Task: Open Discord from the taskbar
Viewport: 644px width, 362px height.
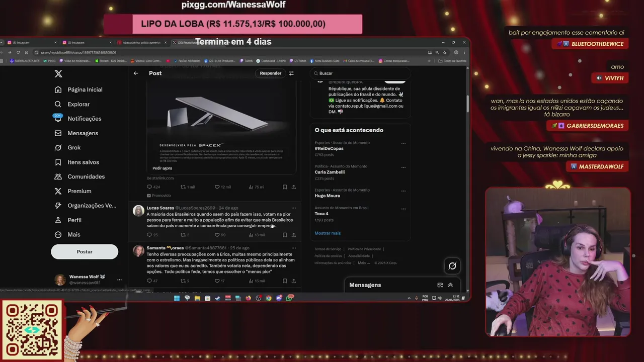Action: point(279,298)
